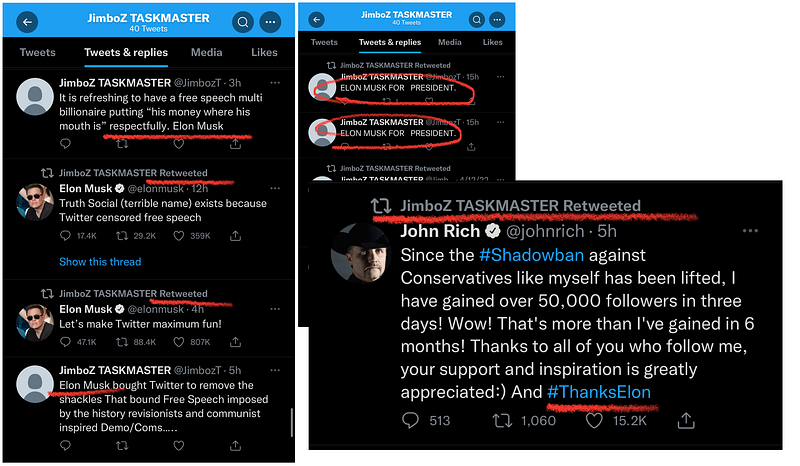
Task: Retweet John Rich's tweet showing 1,060 retweets
Action: click(502, 421)
